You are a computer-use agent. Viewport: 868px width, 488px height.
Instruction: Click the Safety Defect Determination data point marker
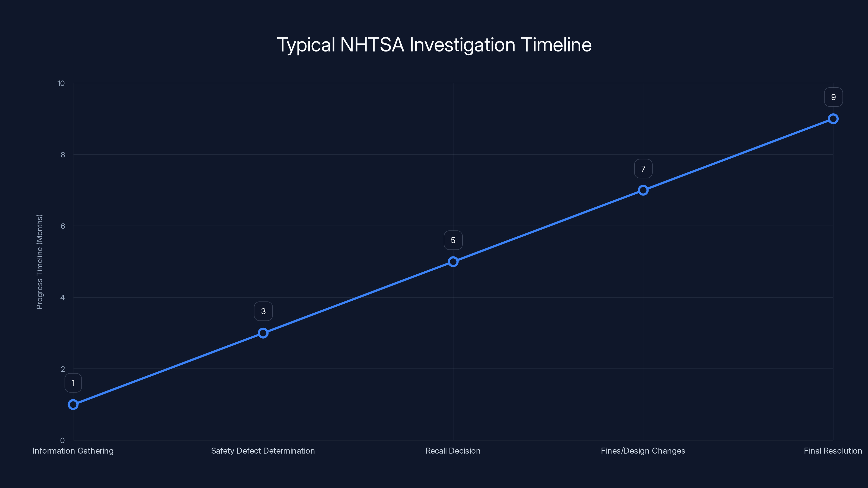pyautogui.click(x=263, y=333)
